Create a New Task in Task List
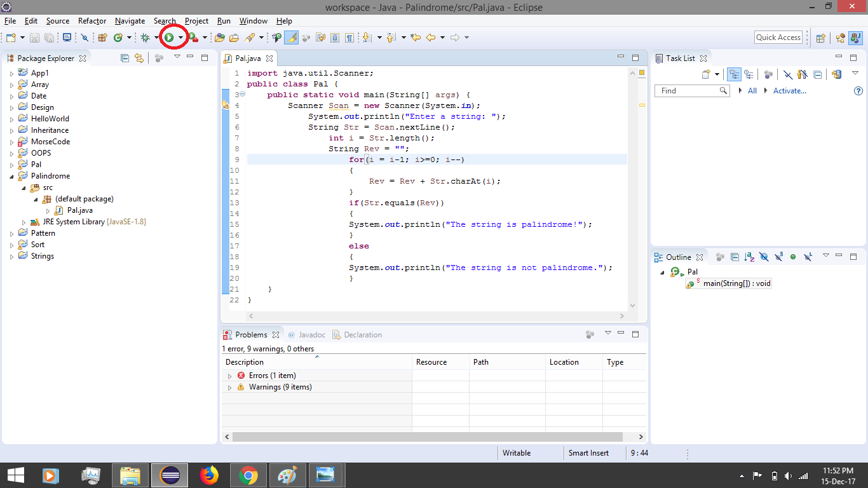This screenshot has height=488, width=868. coord(705,74)
